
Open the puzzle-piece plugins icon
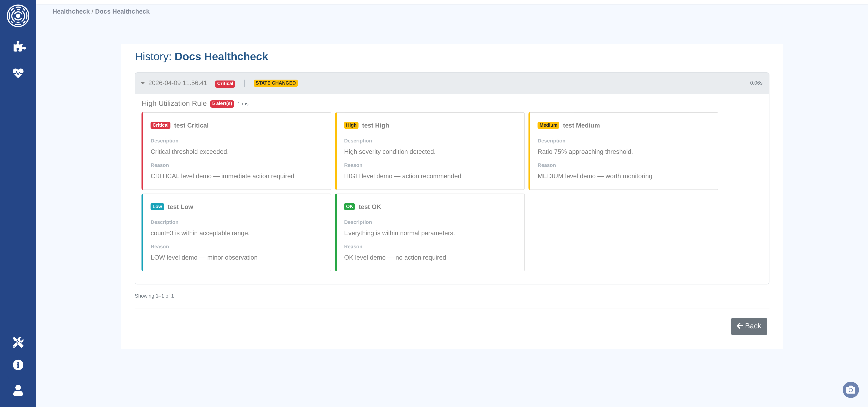click(x=19, y=46)
